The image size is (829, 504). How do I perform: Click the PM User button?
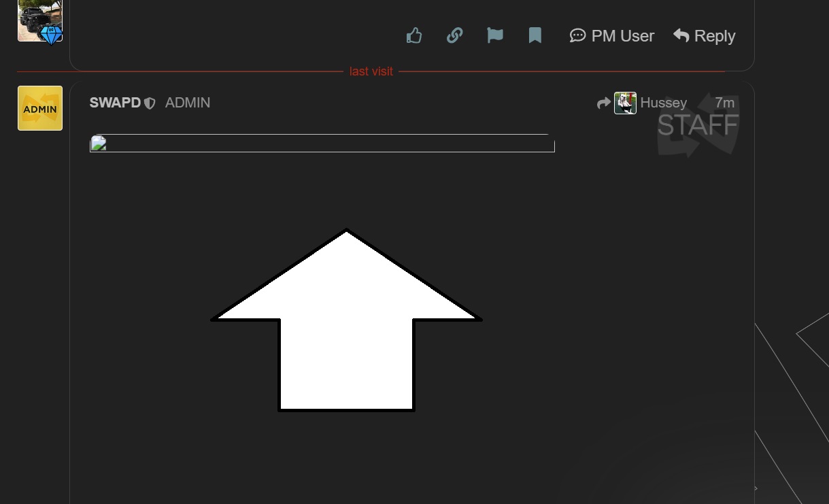612,35
